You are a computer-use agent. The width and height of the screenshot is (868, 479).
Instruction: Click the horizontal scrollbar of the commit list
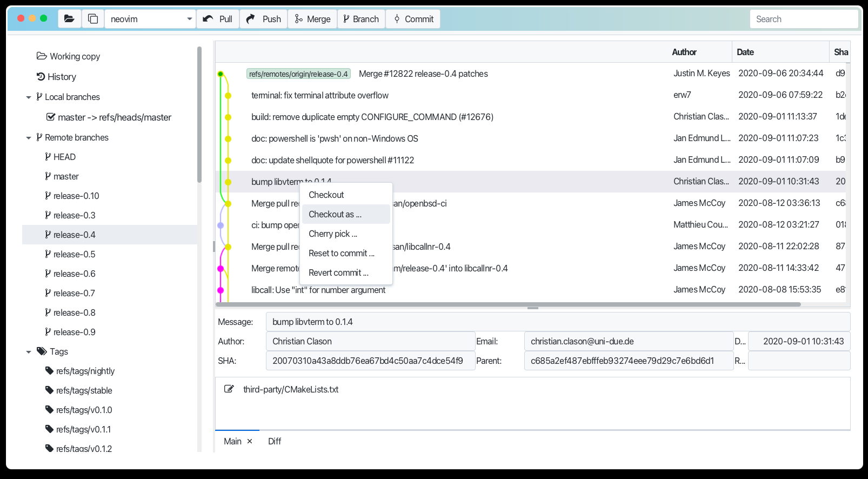(x=508, y=304)
